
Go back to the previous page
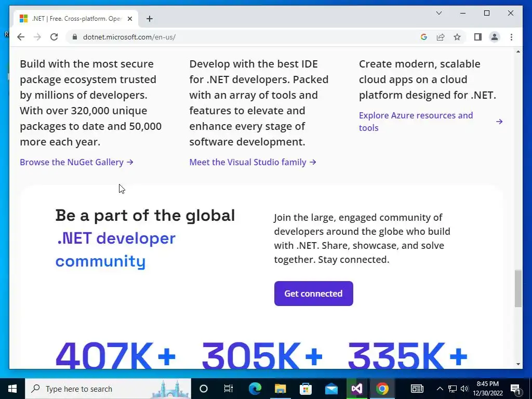point(21,37)
